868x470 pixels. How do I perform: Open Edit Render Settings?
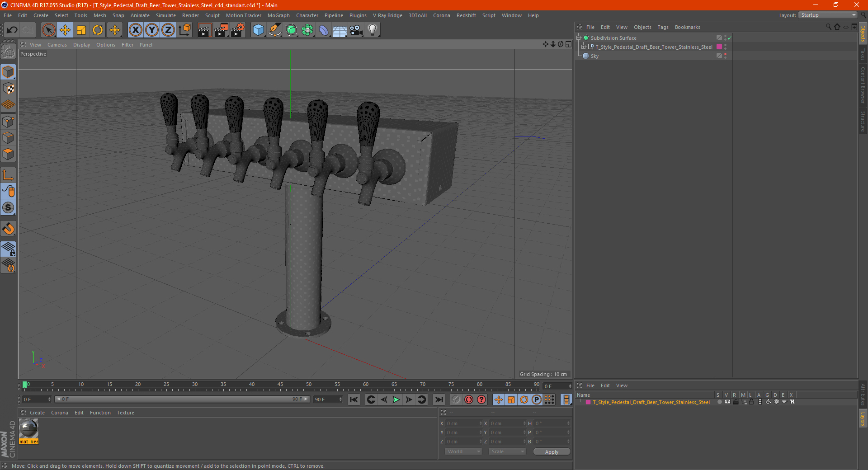pos(238,30)
